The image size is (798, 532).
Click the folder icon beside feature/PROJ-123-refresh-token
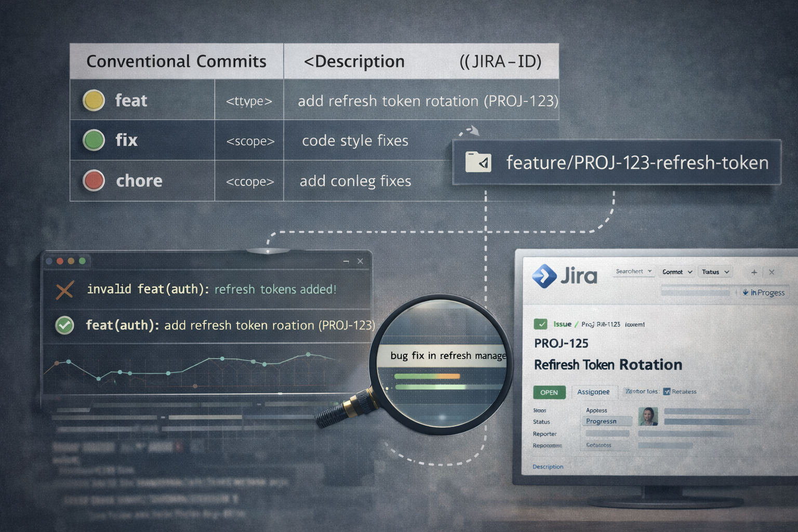478,162
